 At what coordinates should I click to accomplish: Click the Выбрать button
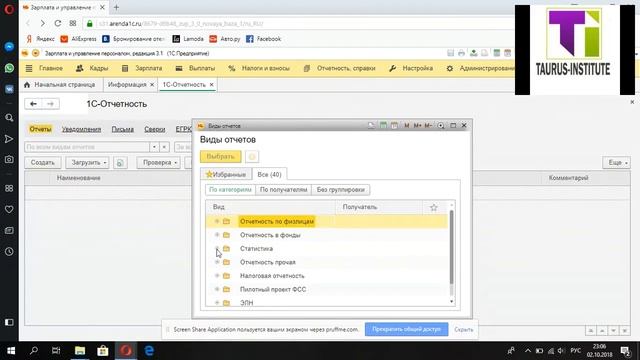click(220, 157)
